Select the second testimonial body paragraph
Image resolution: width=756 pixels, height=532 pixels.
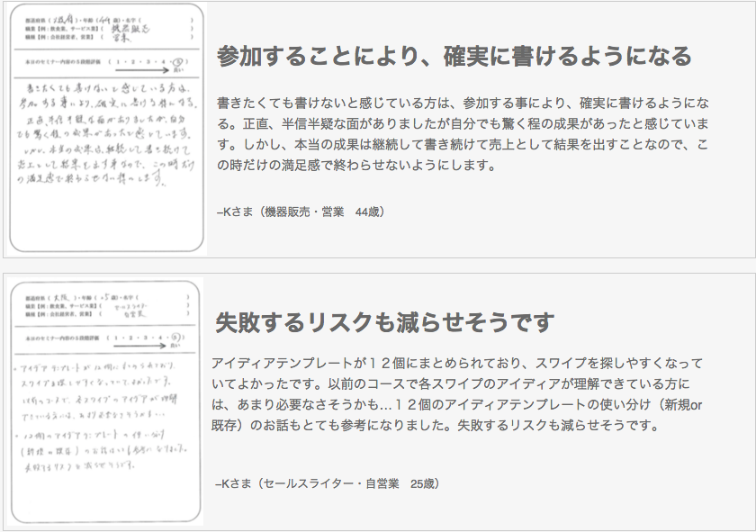pyautogui.click(x=457, y=394)
